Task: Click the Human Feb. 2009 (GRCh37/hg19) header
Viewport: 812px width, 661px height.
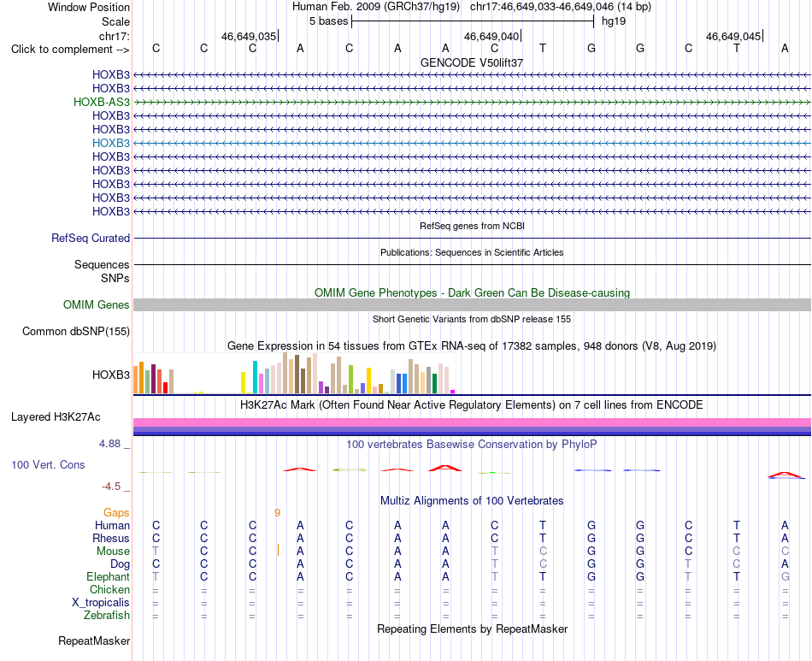Action: tap(376, 7)
